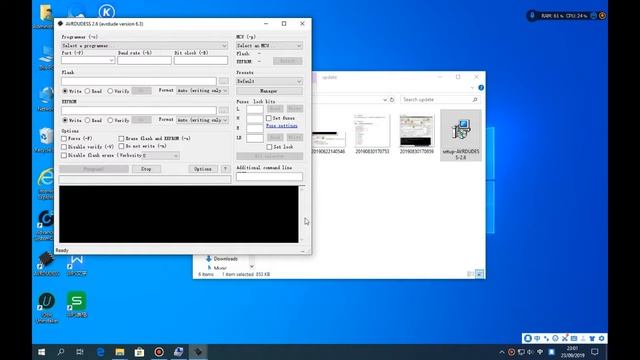Select the Flash Read radio button
Screen dimensions: 640x360
click(x=87, y=91)
